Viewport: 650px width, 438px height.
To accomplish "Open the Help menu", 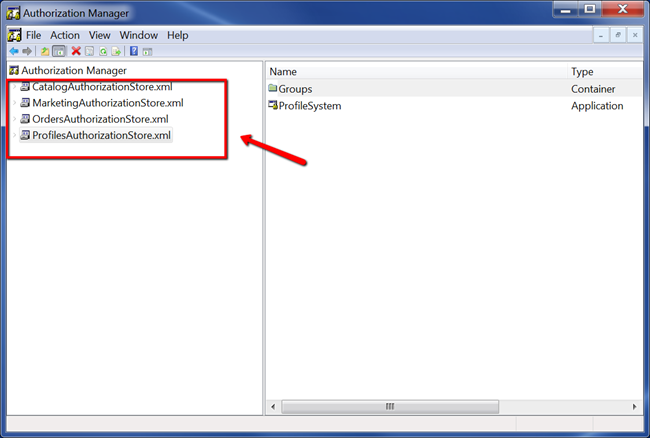I will pos(177,35).
